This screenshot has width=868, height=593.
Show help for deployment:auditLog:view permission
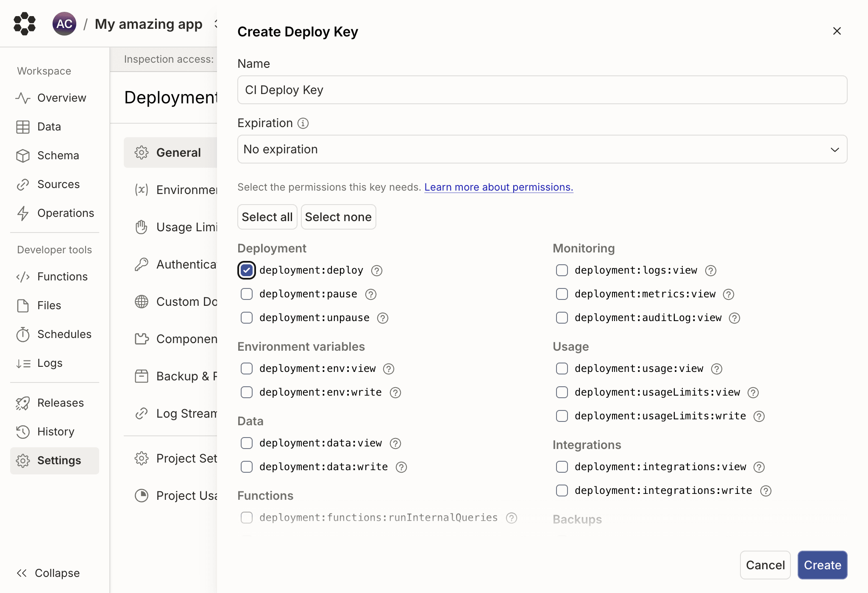(734, 318)
